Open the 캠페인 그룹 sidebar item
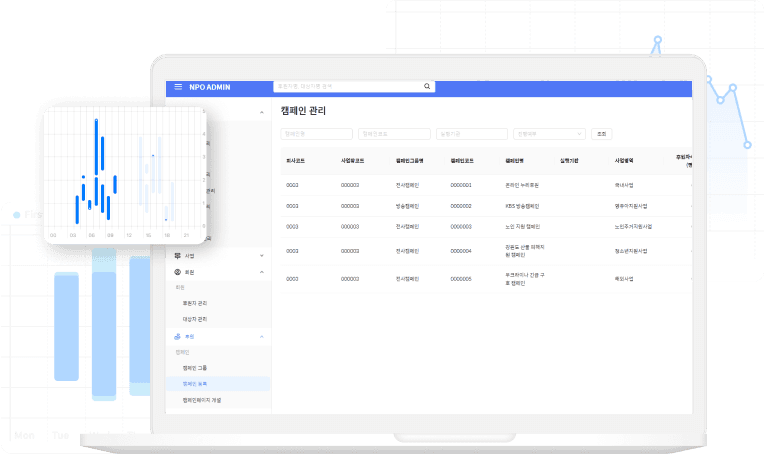765x454 pixels. pyautogui.click(x=195, y=368)
